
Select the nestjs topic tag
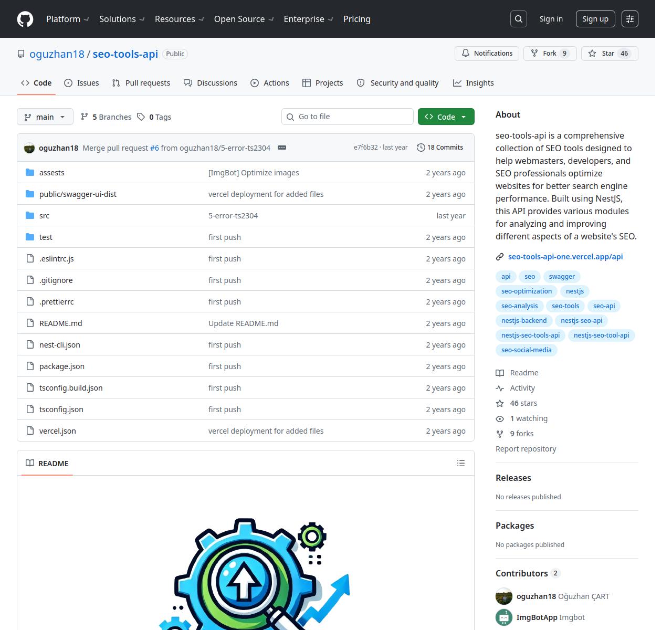575,291
